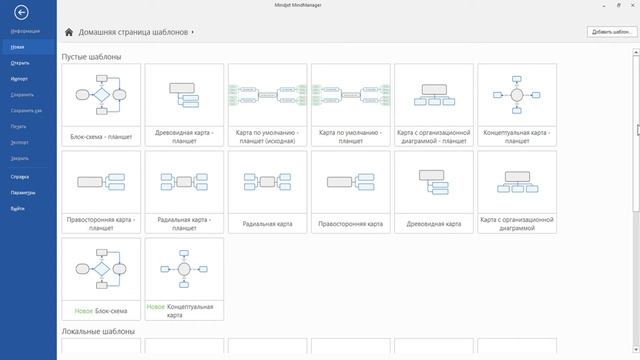Pick the Правосторонняя карта - планшет template
640x360 pixels.
101,192
